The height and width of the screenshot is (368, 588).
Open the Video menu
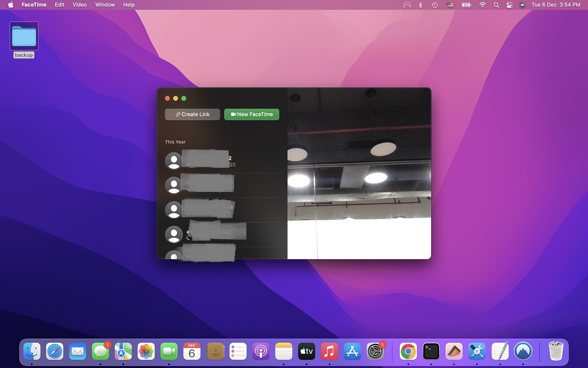point(79,5)
